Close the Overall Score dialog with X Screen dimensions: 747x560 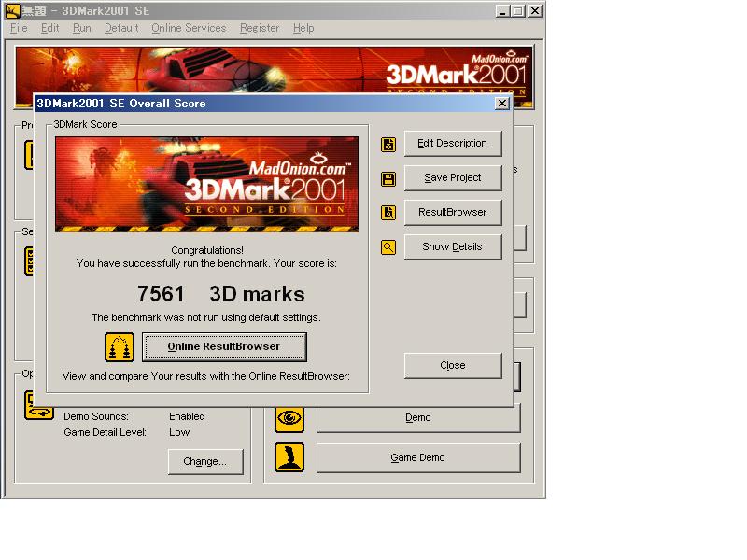[x=501, y=104]
